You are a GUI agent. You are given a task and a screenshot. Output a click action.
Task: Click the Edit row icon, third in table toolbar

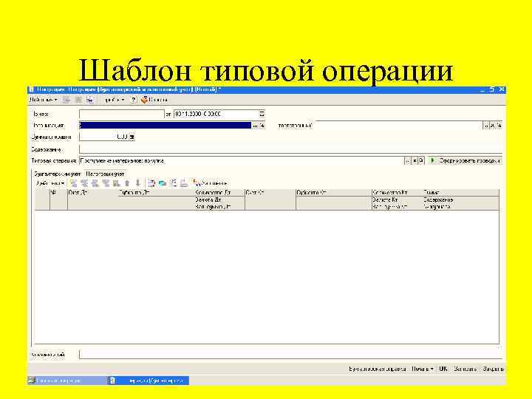(95, 183)
